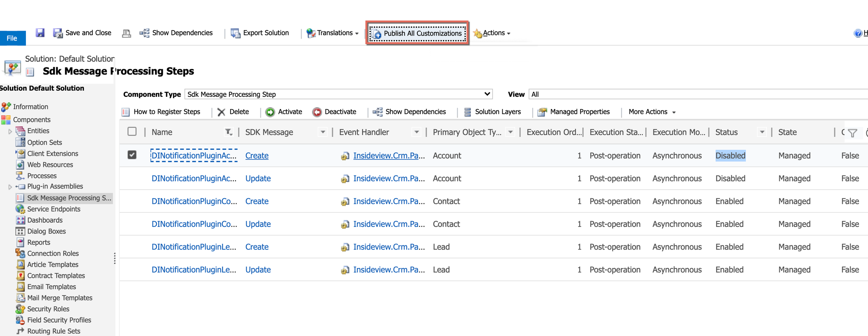Open the Translations dropdown menu
The image size is (868, 336).
[332, 33]
